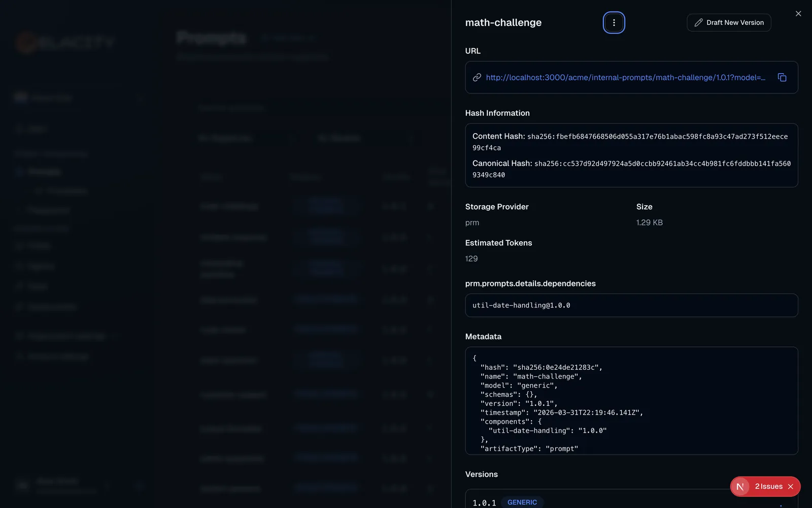Open the localhost math-challenge URL link

point(625,77)
